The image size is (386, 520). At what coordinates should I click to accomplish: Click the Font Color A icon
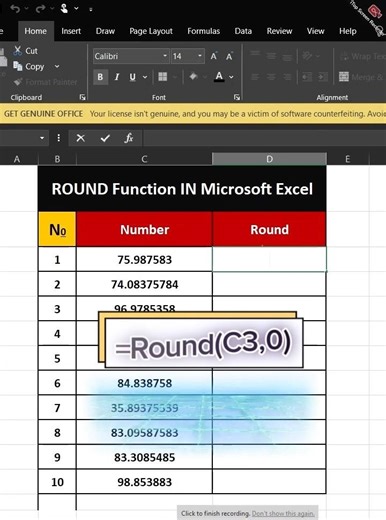[x=219, y=77]
